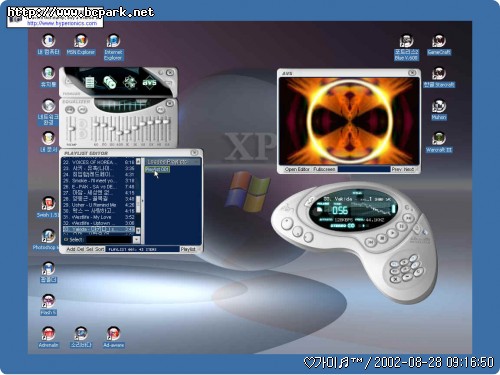Click the Del button in Playlist Editor
The width and height of the screenshot is (500, 375).
(80, 249)
